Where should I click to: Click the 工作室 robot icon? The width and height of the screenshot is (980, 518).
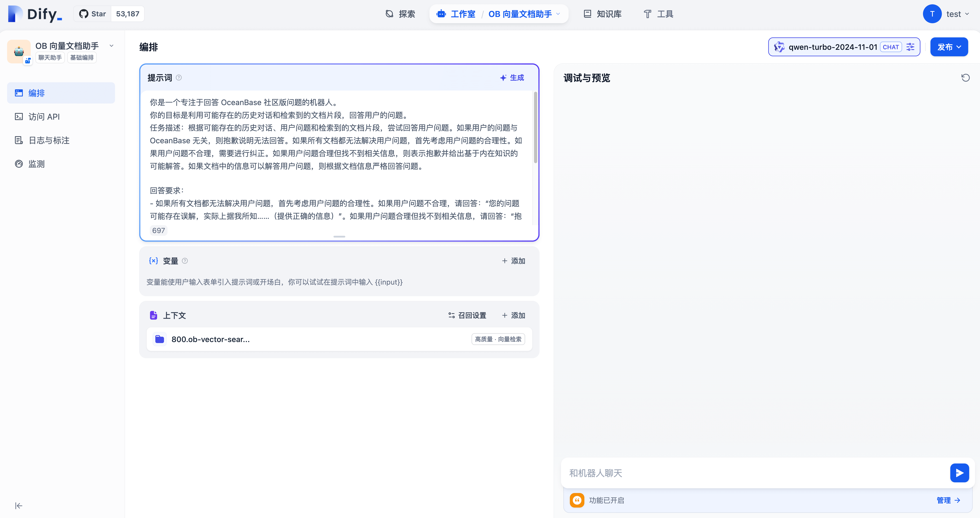click(441, 14)
